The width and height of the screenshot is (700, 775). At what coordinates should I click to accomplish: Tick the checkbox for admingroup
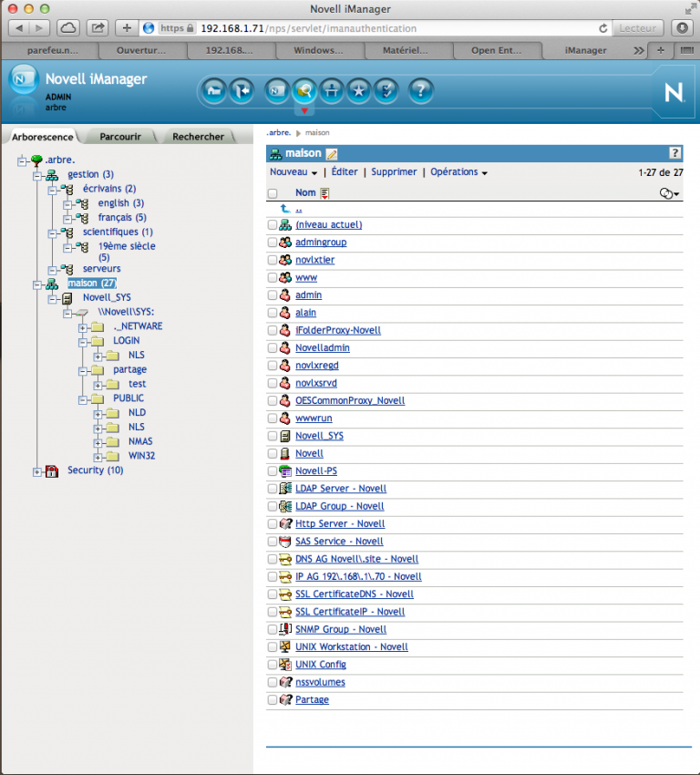pyautogui.click(x=273, y=243)
